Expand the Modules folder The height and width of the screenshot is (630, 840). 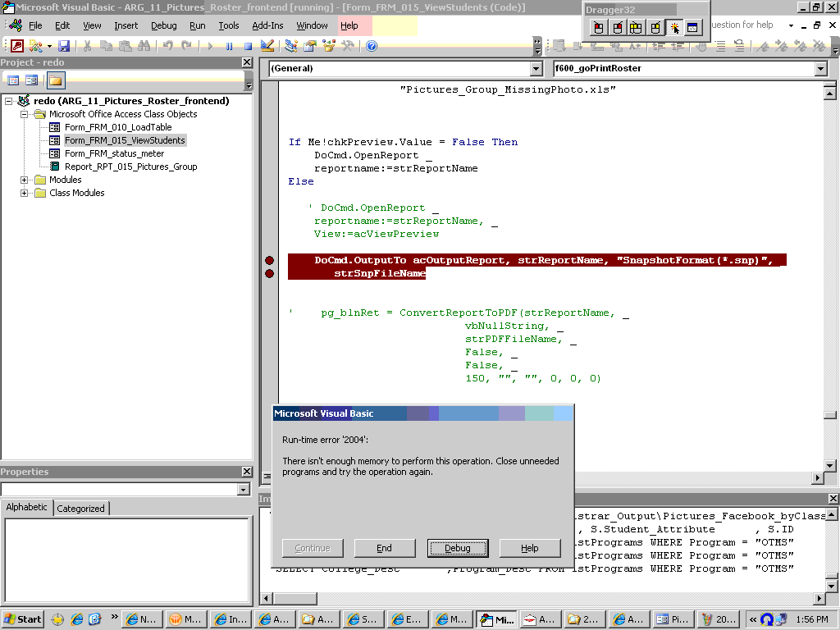pyautogui.click(x=25, y=179)
